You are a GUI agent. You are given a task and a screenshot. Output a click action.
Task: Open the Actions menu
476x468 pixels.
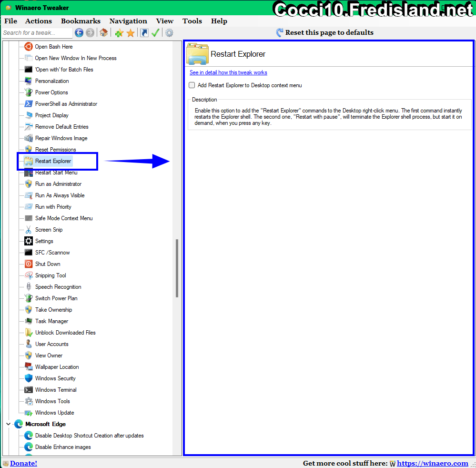[38, 21]
